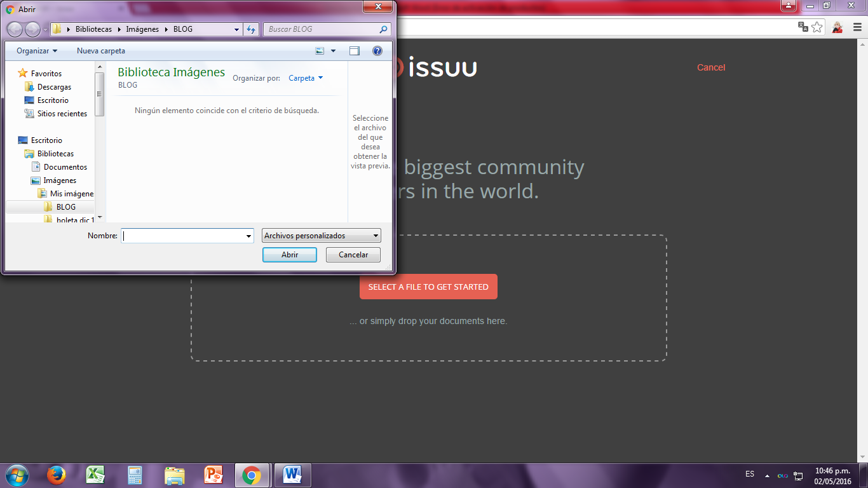Open Windows Explorer from the taskbar
Image resolution: width=868 pixels, height=488 pixels.
174,475
